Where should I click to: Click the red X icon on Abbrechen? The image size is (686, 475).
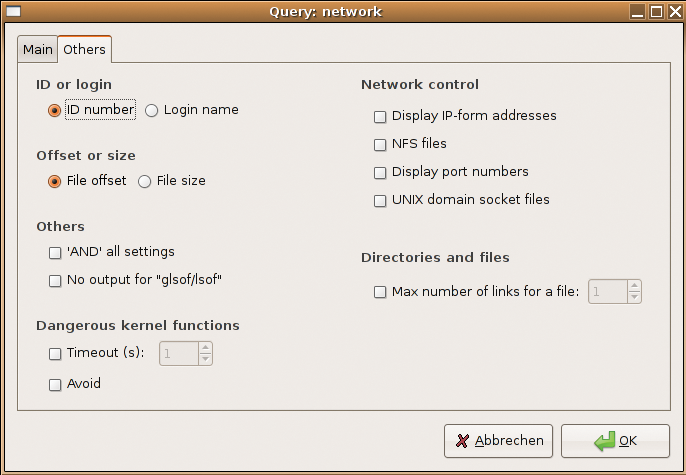pyautogui.click(x=462, y=441)
